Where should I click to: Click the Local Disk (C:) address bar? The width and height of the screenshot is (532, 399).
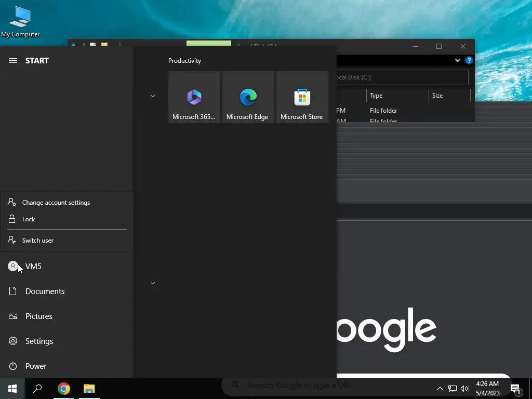[403, 77]
